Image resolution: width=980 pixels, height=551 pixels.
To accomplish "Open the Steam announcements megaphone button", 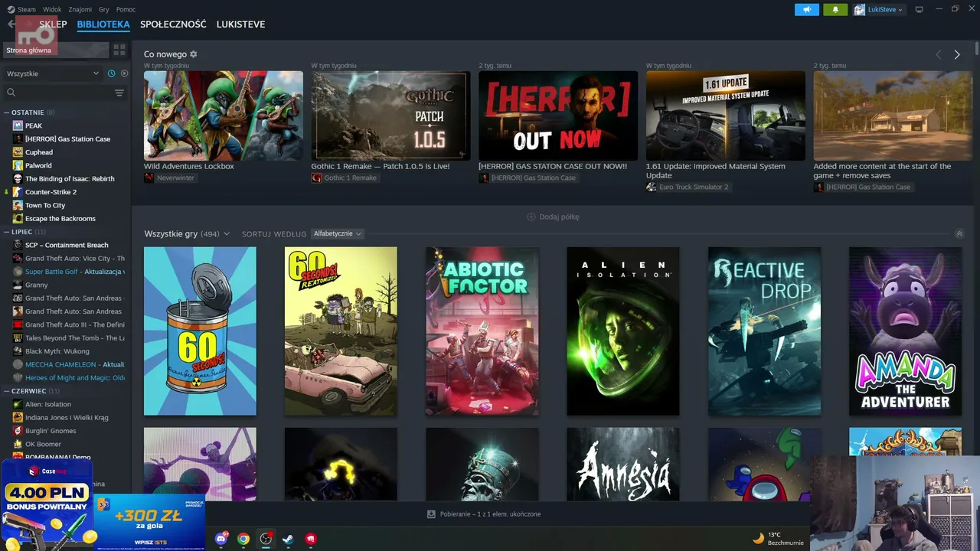I will 806,9.
